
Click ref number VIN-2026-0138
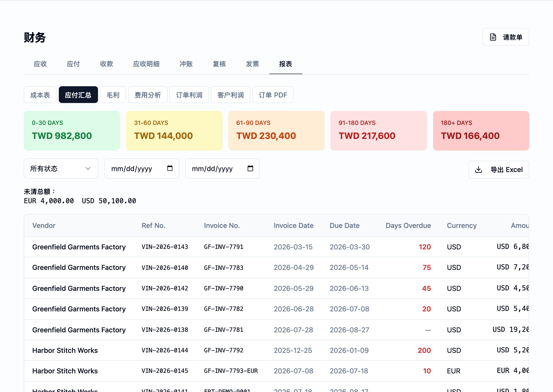(x=165, y=330)
